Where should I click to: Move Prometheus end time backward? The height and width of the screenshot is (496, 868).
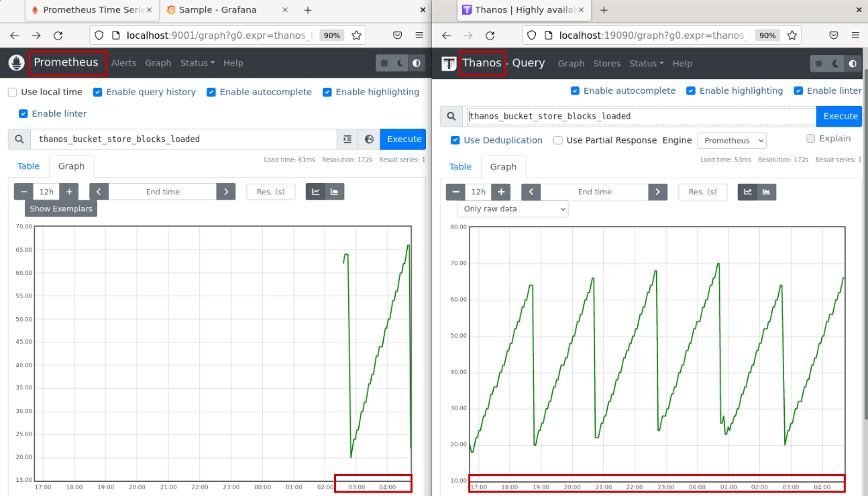[99, 192]
